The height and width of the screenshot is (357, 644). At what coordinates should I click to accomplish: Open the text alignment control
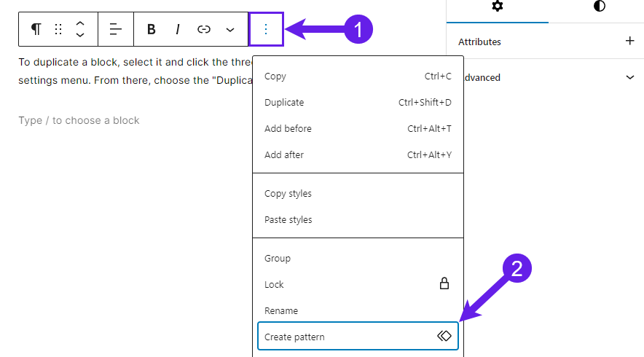[116, 29]
